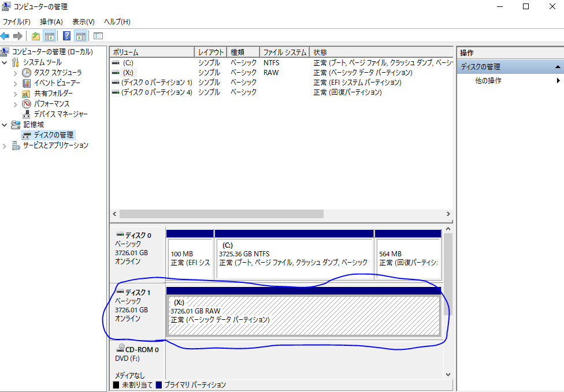Select the (X:) RAW partition on Disk 1
Screen dimensions: 564x392
point(303,316)
